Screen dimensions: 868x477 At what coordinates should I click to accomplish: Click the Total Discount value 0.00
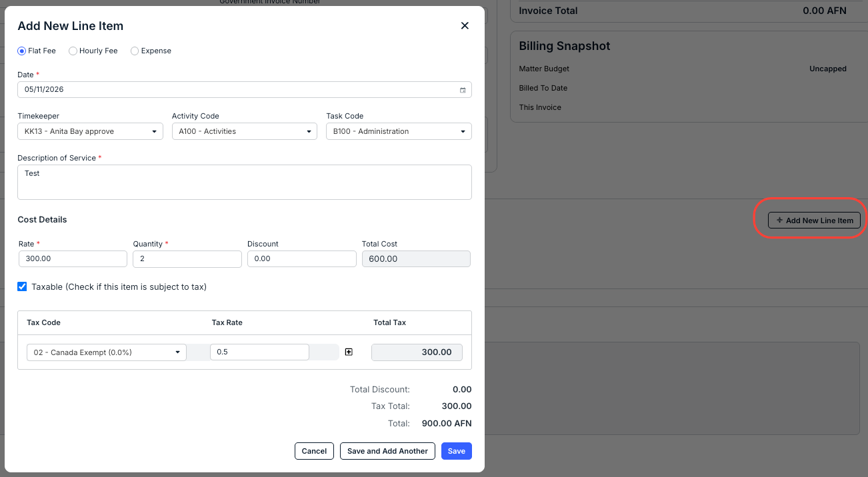pyautogui.click(x=462, y=389)
